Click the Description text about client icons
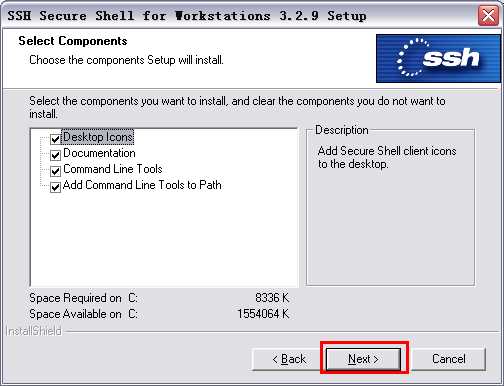The width and height of the screenshot is (504, 386). (x=387, y=157)
